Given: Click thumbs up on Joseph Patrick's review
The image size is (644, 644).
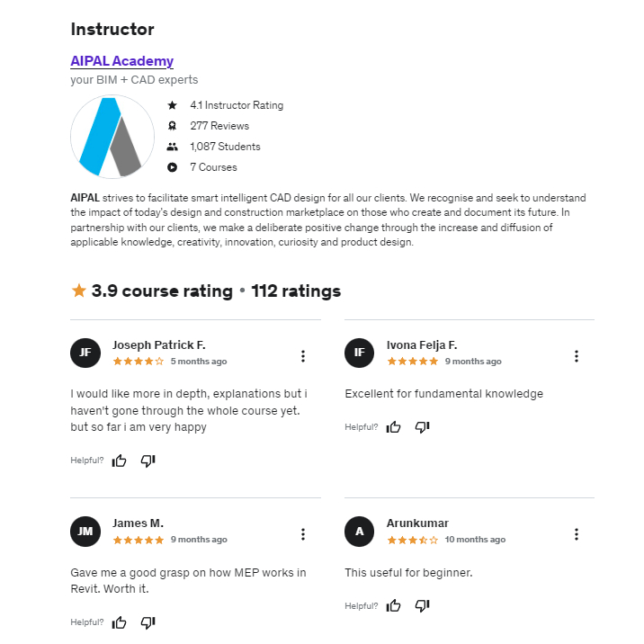Looking at the screenshot, I should point(120,461).
